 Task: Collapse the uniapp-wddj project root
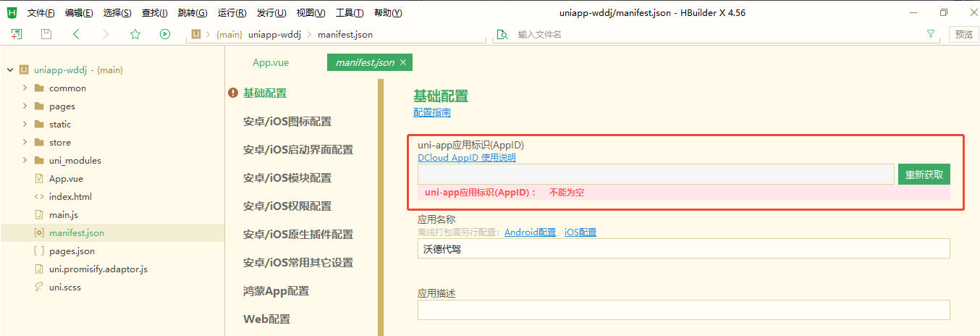click(9, 70)
